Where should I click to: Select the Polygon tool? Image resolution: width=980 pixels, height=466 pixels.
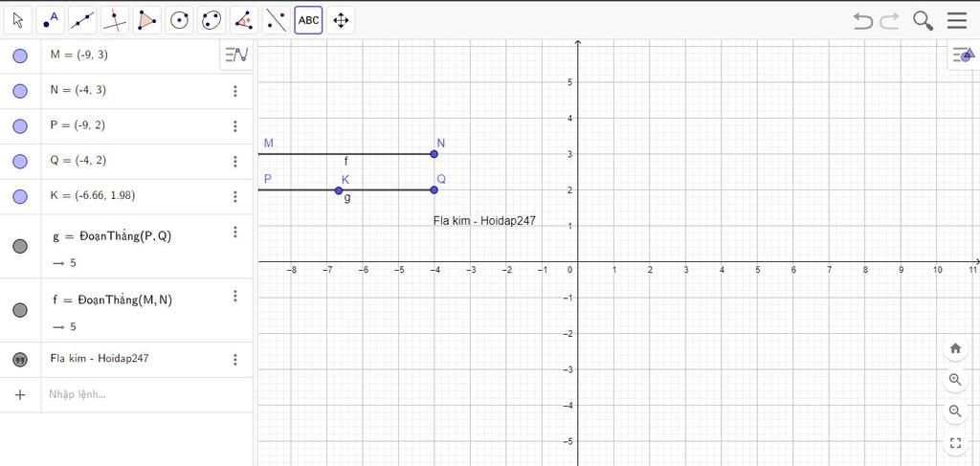(x=146, y=21)
